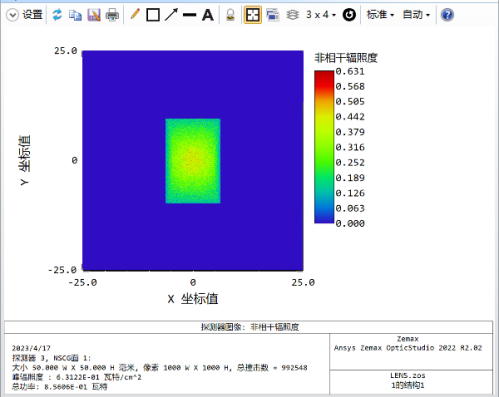This screenshot has height=397, width=499.
Task: Select the pencil annotation tool
Action: [135, 14]
